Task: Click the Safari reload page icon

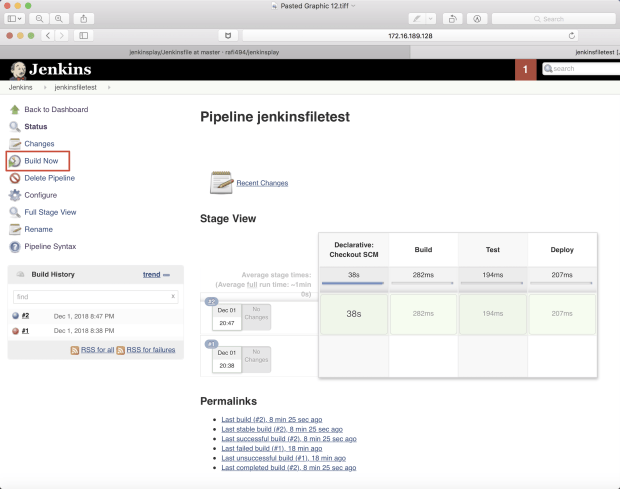Action: [x=571, y=36]
